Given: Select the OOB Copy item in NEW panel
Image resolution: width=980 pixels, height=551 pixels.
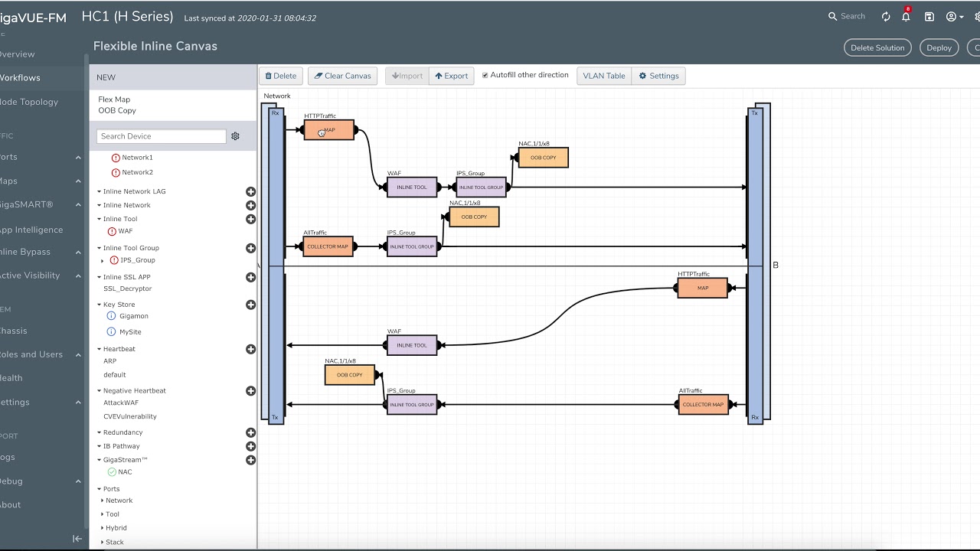Looking at the screenshot, I should click(117, 110).
